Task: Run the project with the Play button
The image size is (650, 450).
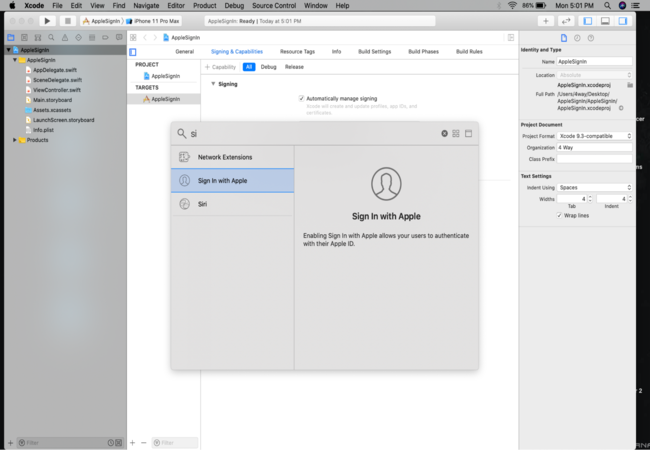Action: [47, 21]
